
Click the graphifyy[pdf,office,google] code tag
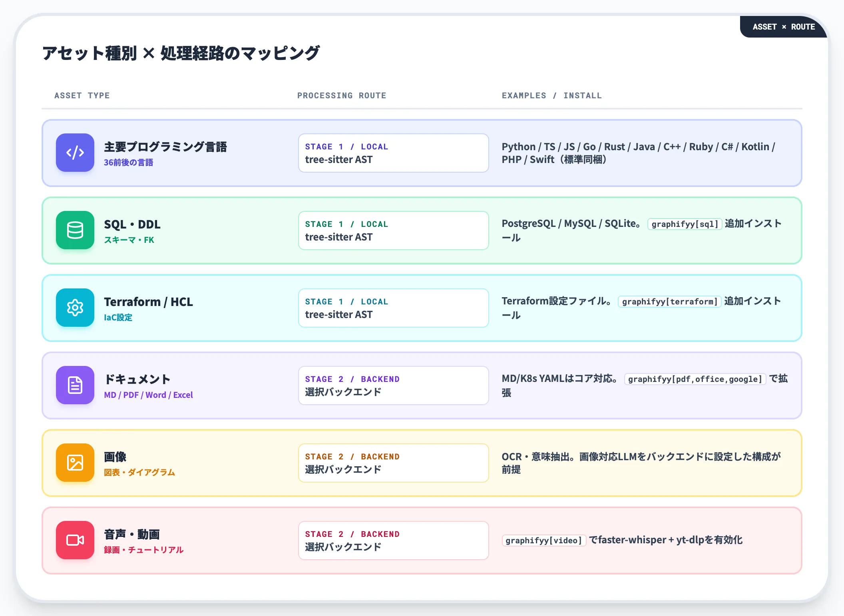click(x=695, y=379)
